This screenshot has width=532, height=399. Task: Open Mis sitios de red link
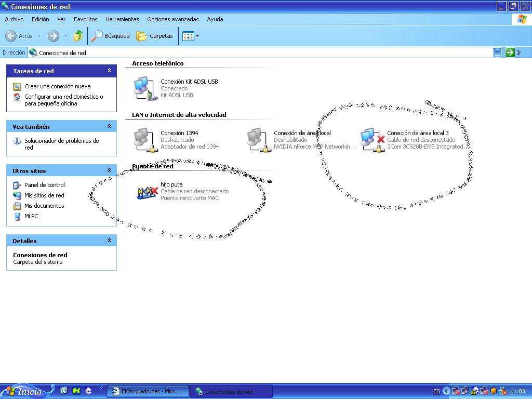point(44,195)
